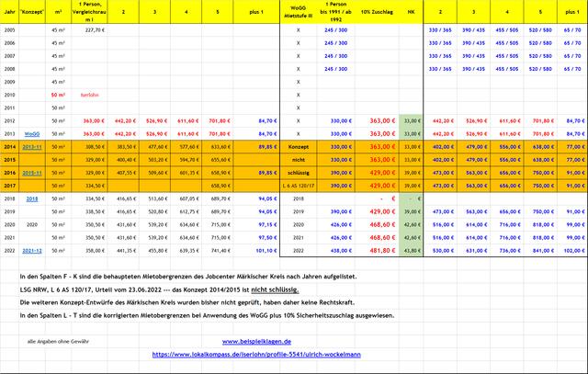Image resolution: width=588 pixels, height=374 pixels.
Task: Follow the 2015-11 concept link
Action: pos(32,173)
